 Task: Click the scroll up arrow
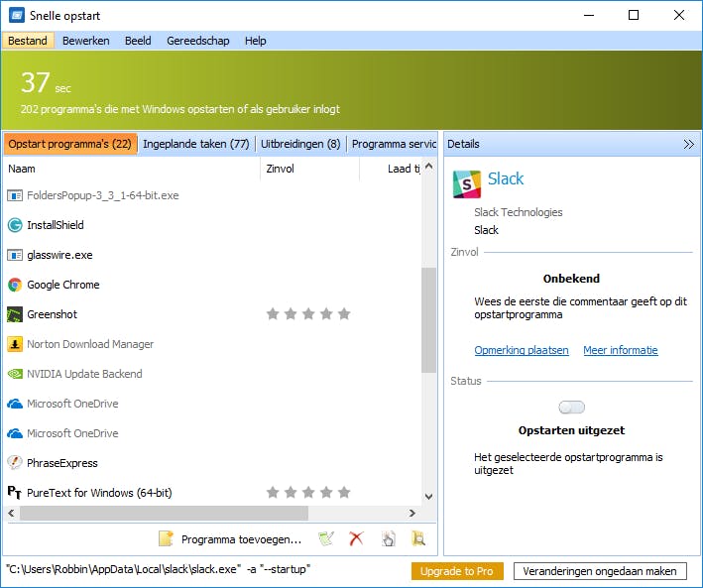point(428,167)
